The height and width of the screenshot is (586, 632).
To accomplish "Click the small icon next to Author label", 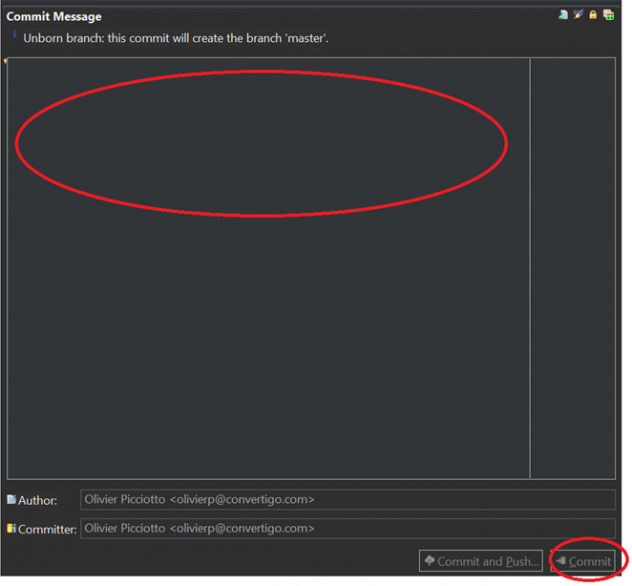I will tap(12, 500).
